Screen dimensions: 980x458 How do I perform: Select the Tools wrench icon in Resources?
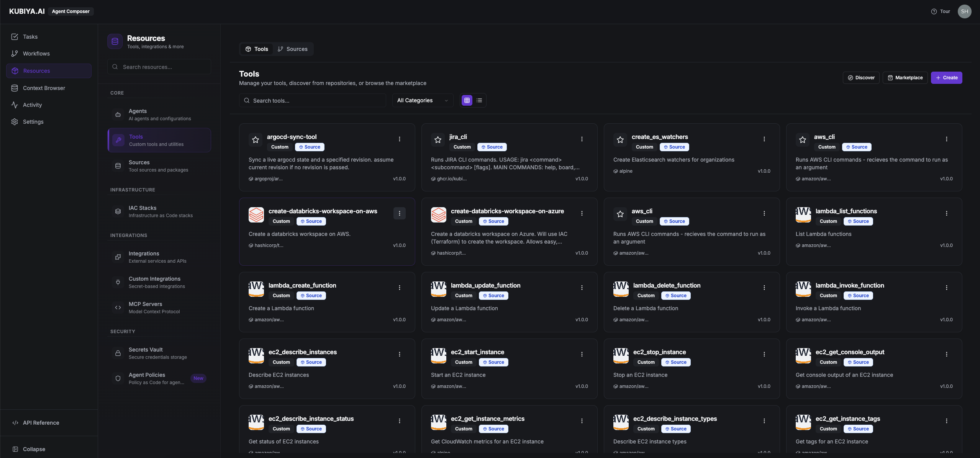pos(118,140)
